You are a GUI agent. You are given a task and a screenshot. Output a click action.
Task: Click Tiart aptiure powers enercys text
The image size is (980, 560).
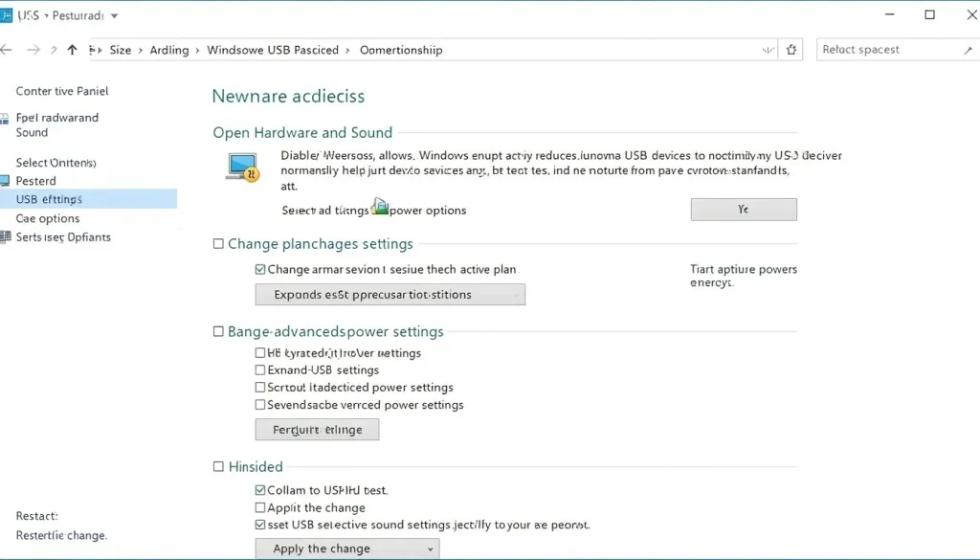743,276
